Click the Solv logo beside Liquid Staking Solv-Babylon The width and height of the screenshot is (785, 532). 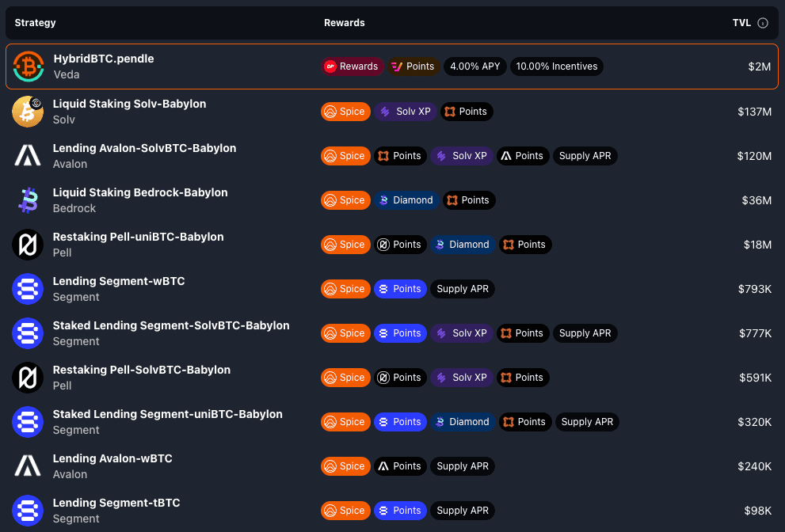tap(28, 112)
